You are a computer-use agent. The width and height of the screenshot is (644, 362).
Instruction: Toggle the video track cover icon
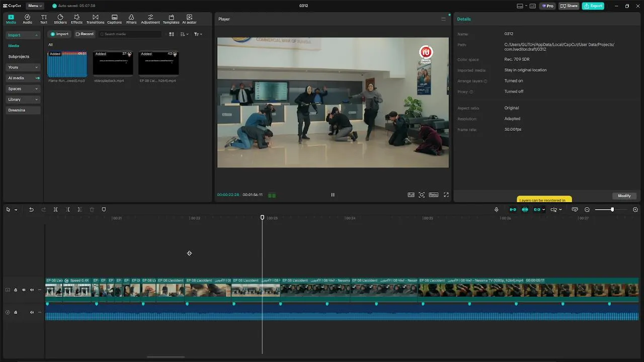click(x=8, y=290)
